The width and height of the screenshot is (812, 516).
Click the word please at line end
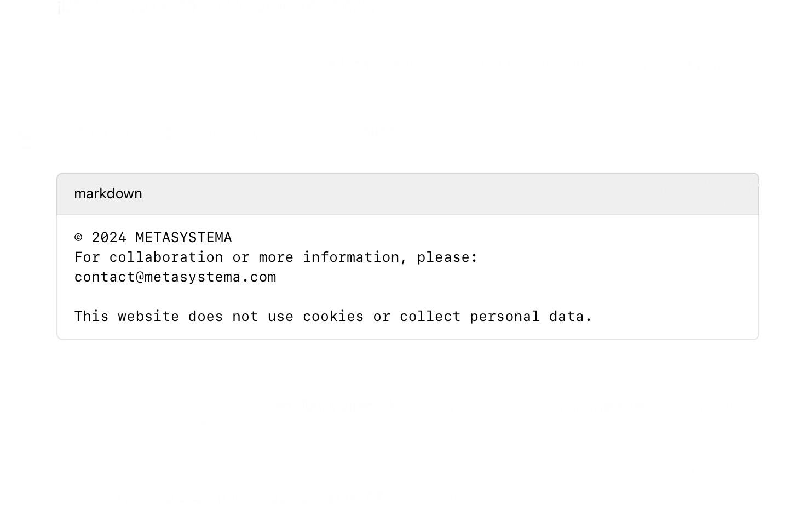[x=444, y=257]
